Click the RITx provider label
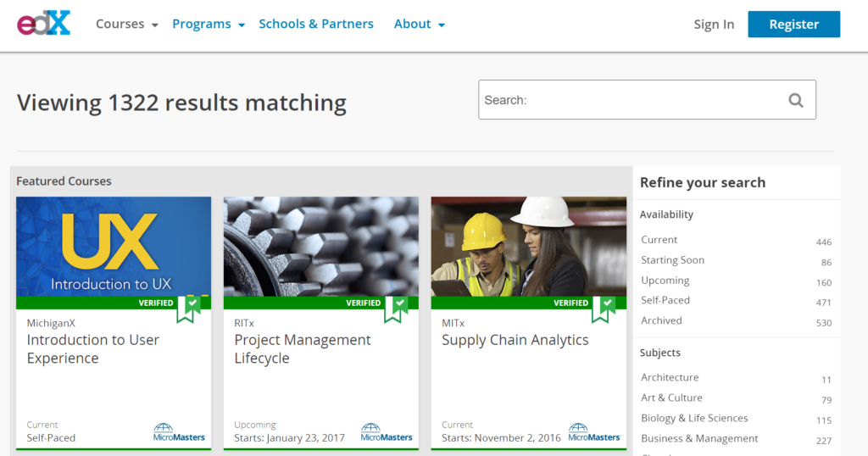This screenshot has height=456, width=868. [244, 323]
